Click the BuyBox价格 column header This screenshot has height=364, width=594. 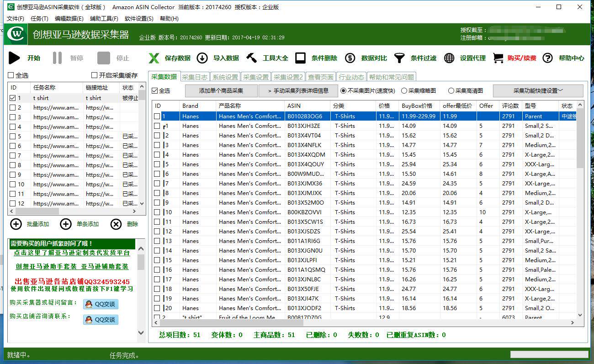tap(419, 106)
